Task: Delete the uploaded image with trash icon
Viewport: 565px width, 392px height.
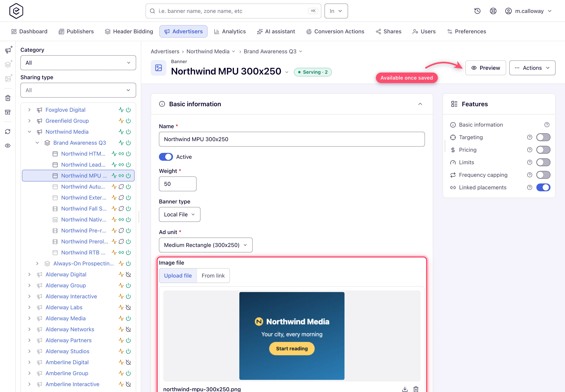Action: pyautogui.click(x=416, y=389)
